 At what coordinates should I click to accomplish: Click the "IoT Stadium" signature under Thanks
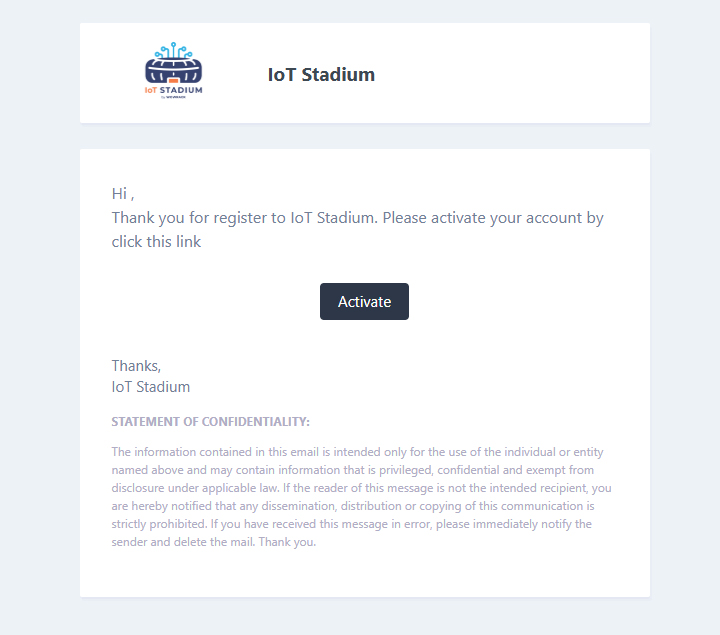(151, 387)
